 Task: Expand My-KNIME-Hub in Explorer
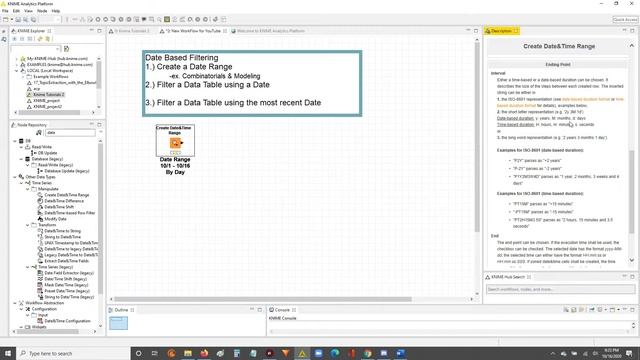16,59
